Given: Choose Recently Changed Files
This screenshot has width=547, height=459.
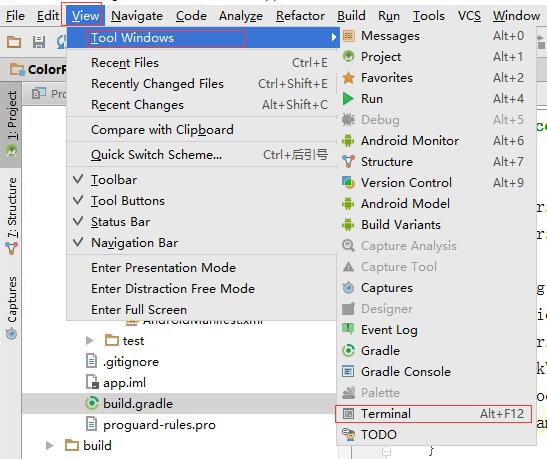Looking at the screenshot, I should [202, 84].
